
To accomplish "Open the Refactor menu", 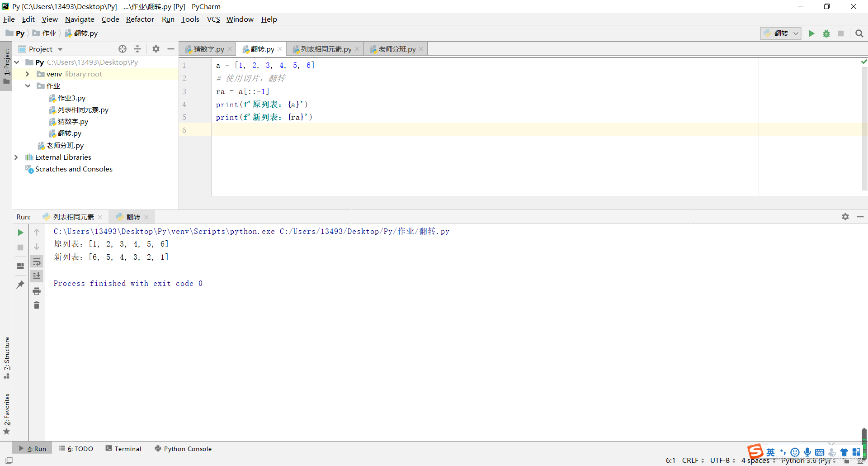I will click(140, 19).
